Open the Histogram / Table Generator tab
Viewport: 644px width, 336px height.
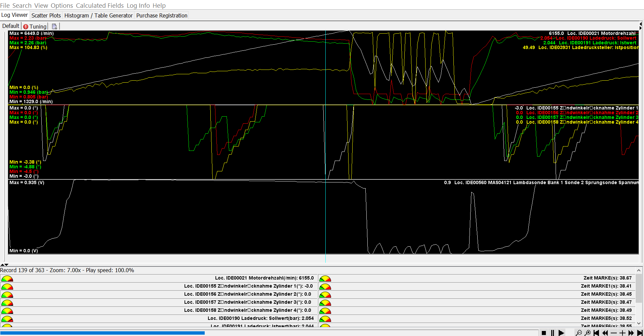click(98, 15)
